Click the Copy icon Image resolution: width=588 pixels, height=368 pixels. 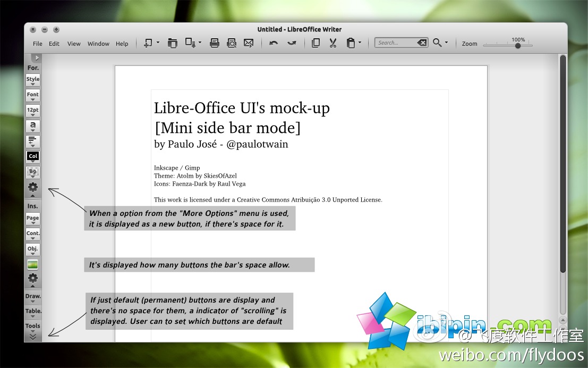click(316, 43)
